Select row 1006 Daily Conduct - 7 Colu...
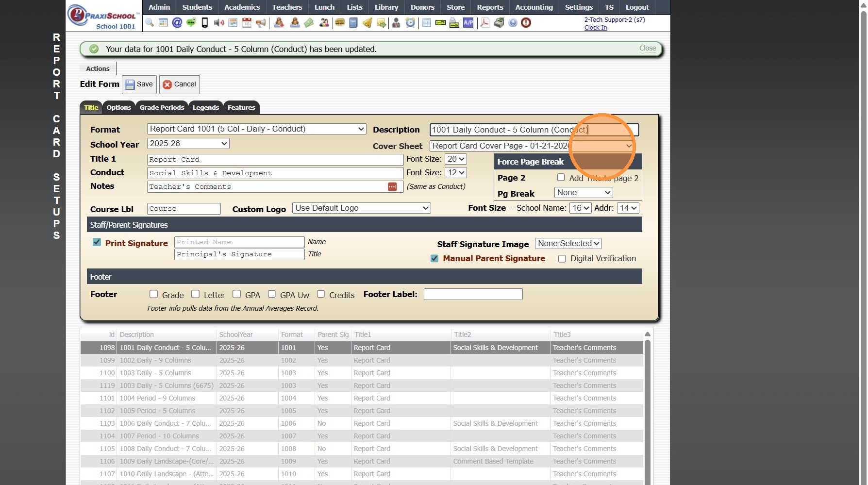 [x=362, y=423]
